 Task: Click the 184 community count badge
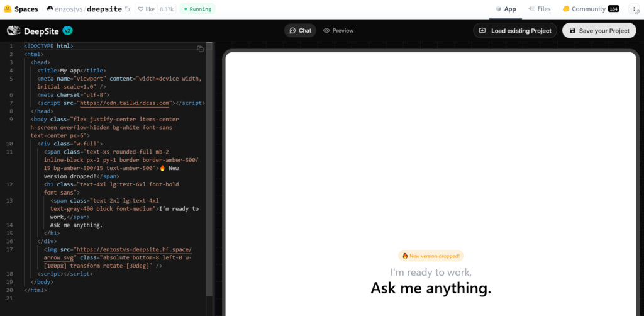[614, 9]
